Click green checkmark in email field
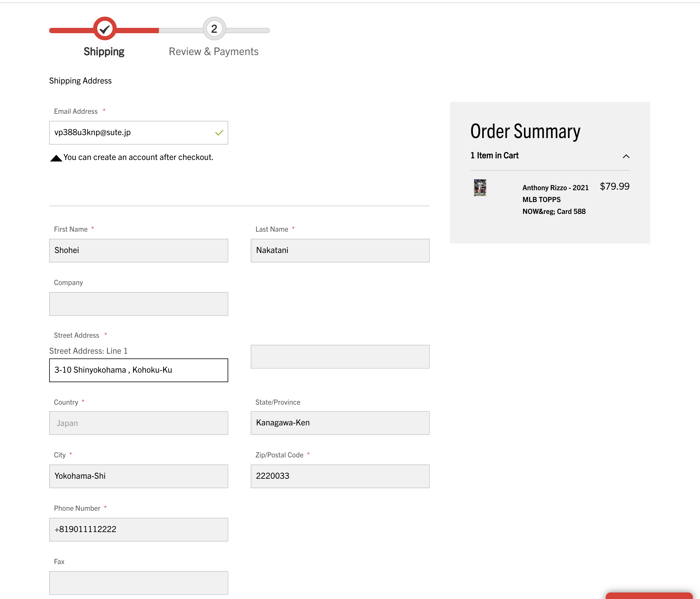The image size is (700, 599). click(219, 133)
